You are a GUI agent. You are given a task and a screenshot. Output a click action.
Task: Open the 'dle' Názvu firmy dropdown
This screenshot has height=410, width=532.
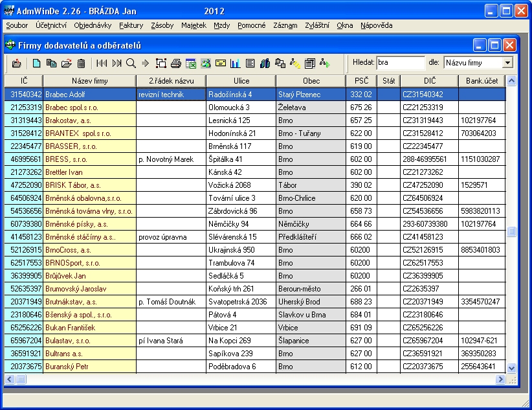coord(507,62)
